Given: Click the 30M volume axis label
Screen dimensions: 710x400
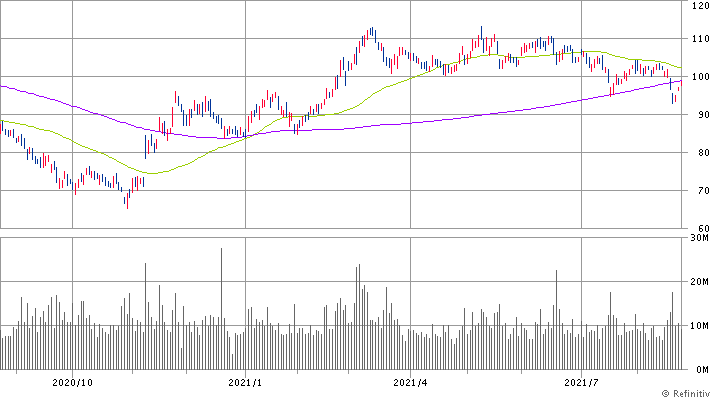Looking at the screenshot, I should pos(700,238).
